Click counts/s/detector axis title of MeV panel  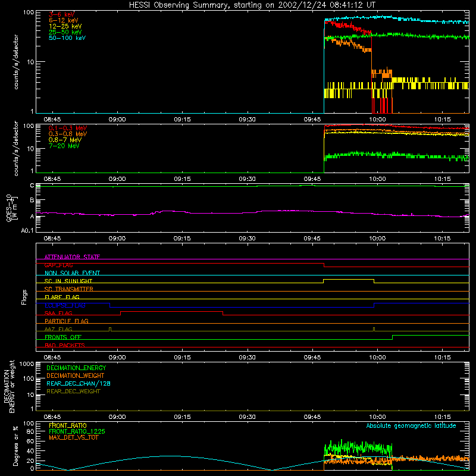click(x=16, y=148)
